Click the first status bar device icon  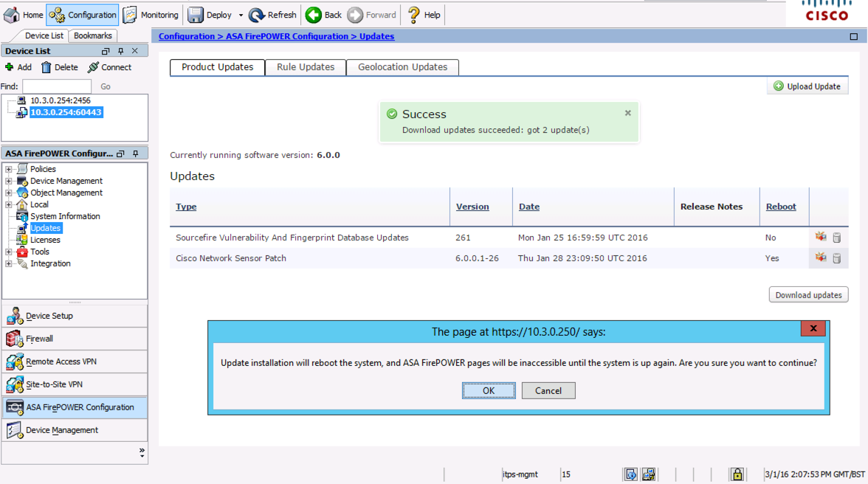click(x=630, y=474)
